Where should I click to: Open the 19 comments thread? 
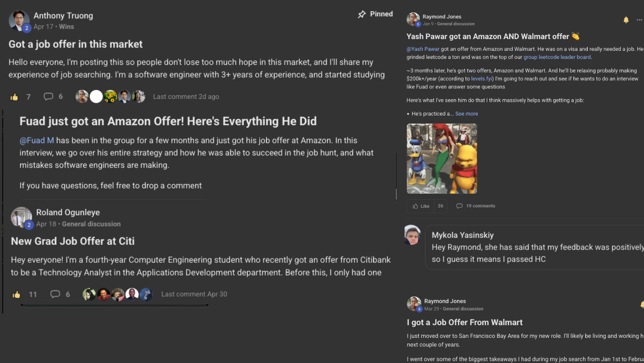click(476, 206)
